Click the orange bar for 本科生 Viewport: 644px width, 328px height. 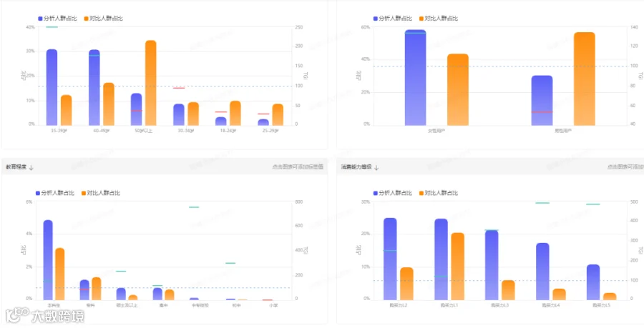tap(60, 274)
